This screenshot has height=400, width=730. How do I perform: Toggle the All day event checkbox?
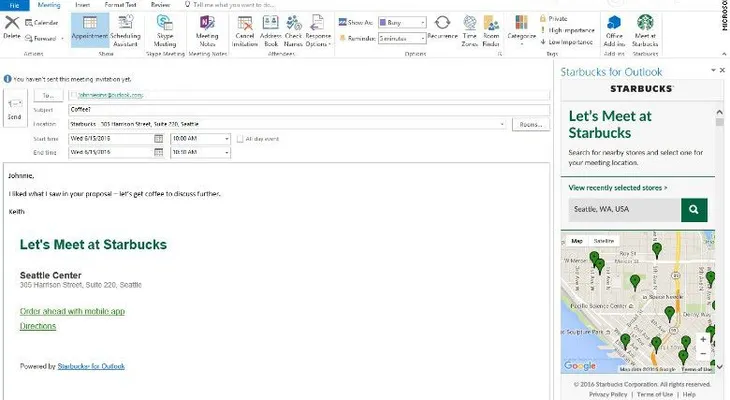pos(240,139)
